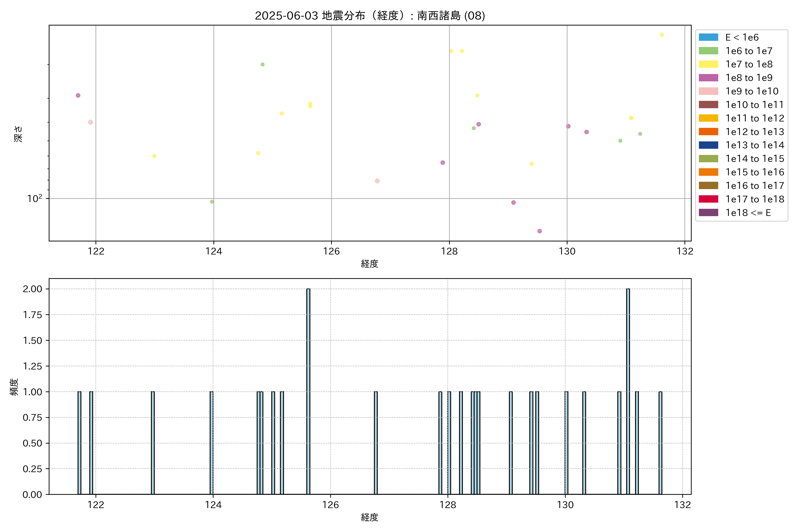Click the chart title '2025-06-03 地震分布'
The height and width of the screenshot is (532, 798).
pos(370,16)
